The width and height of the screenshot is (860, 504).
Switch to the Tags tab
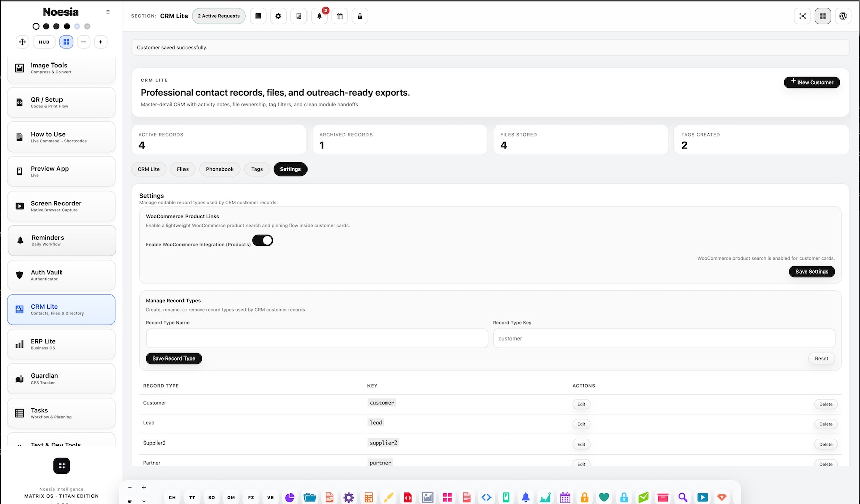click(257, 169)
